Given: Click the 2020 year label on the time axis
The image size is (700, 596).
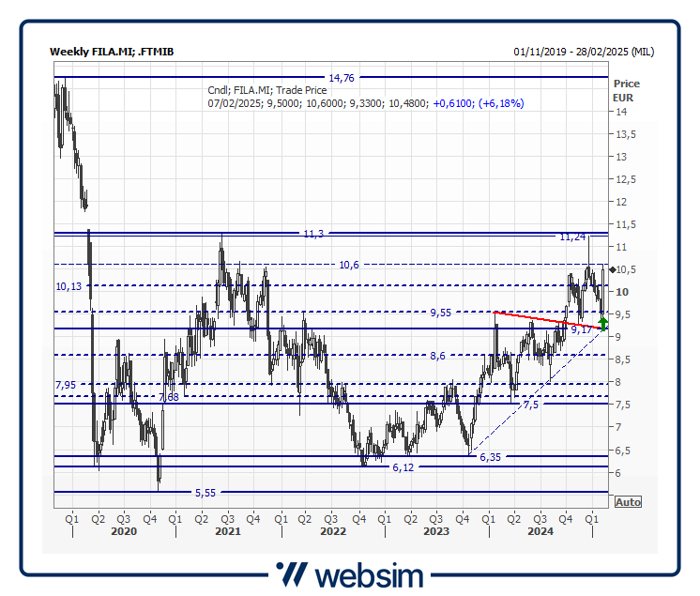Looking at the screenshot, I should click(124, 531).
